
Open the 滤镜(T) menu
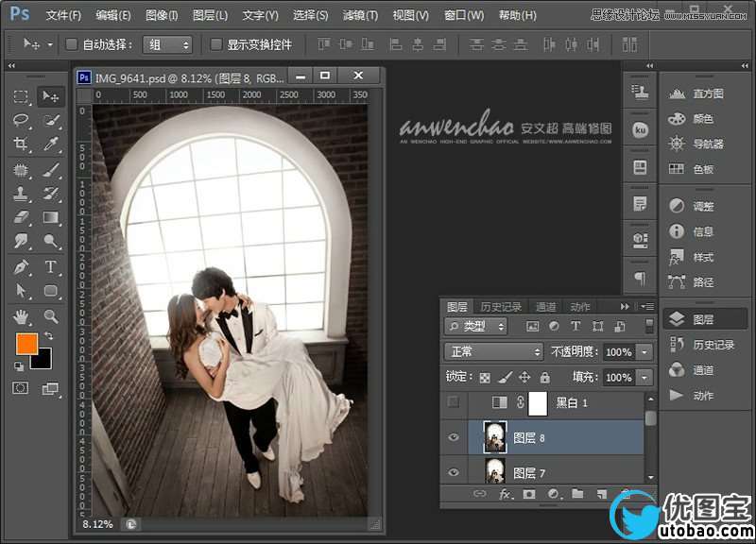[360, 15]
